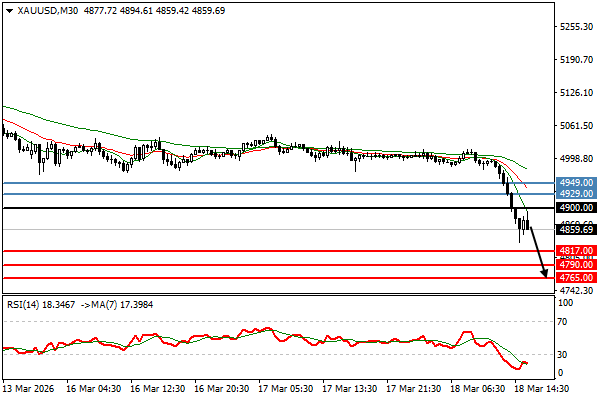The width and height of the screenshot is (600, 400).
Task: Click the RSI(14) indicator label
Action: [x=22, y=304]
